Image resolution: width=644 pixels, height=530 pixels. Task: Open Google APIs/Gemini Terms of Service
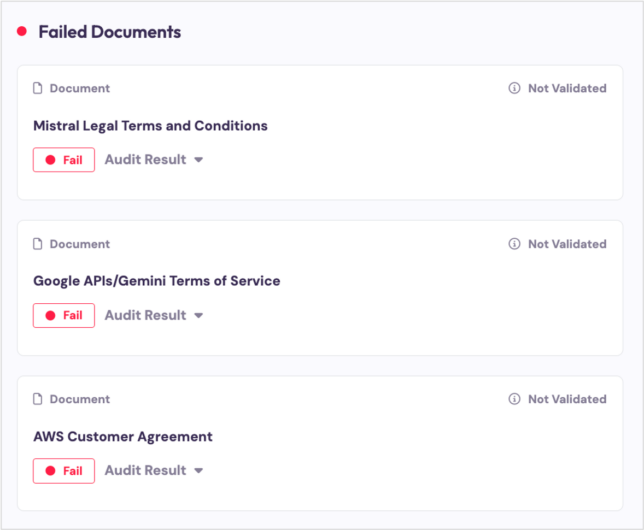[x=156, y=281]
